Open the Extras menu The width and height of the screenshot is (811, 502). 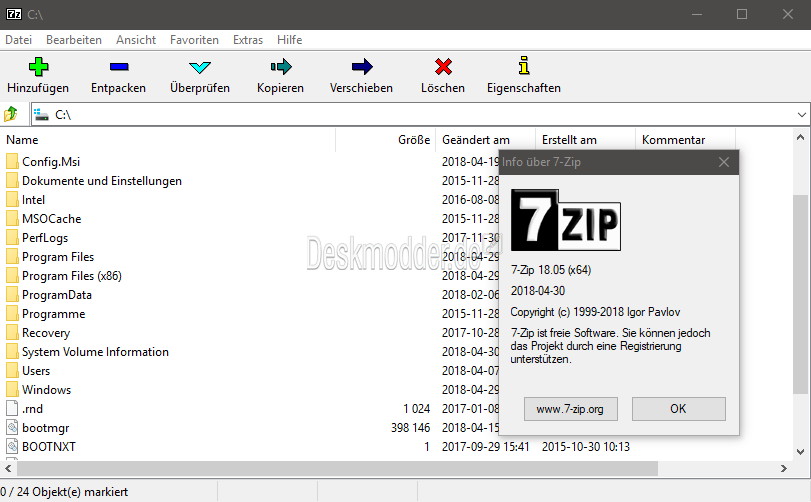[x=248, y=40]
